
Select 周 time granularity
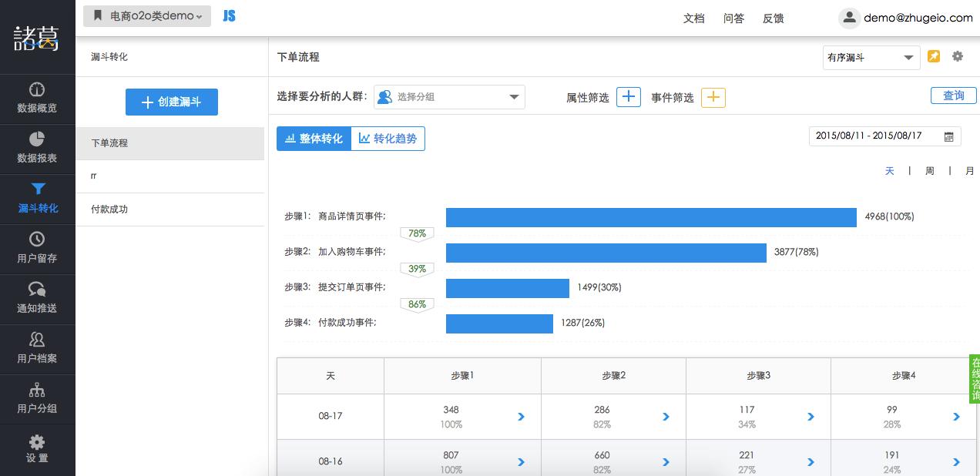tap(930, 171)
